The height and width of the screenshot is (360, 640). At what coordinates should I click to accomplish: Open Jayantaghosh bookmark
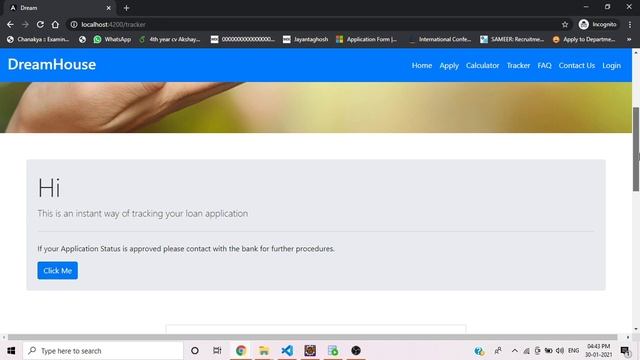(x=305, y=39)
